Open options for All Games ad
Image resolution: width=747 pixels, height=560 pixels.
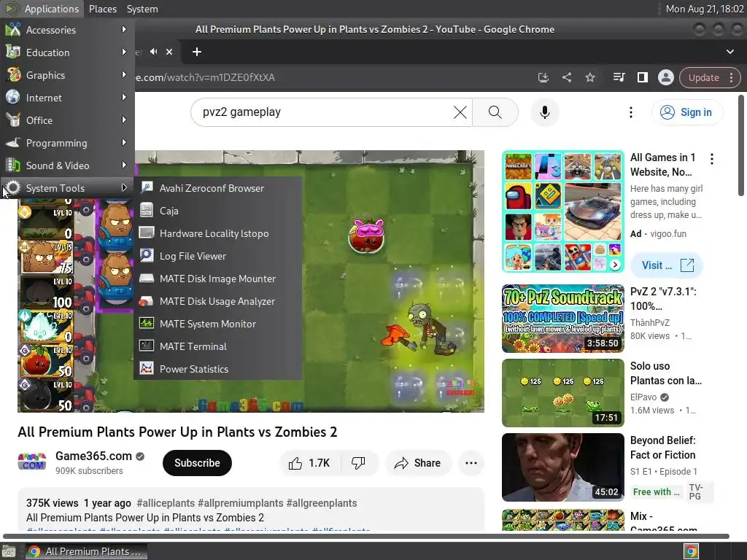(x=712, y=159)
